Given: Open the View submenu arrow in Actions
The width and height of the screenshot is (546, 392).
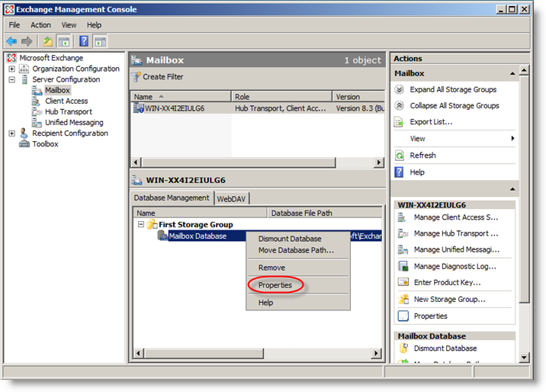Looking at the screenshot, I should coord(512,138).
